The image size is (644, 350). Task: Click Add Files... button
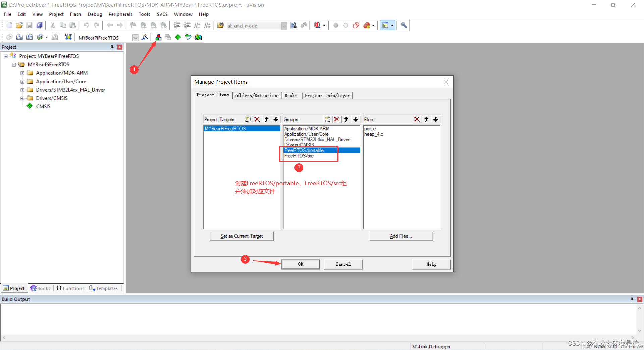(401, 236)
